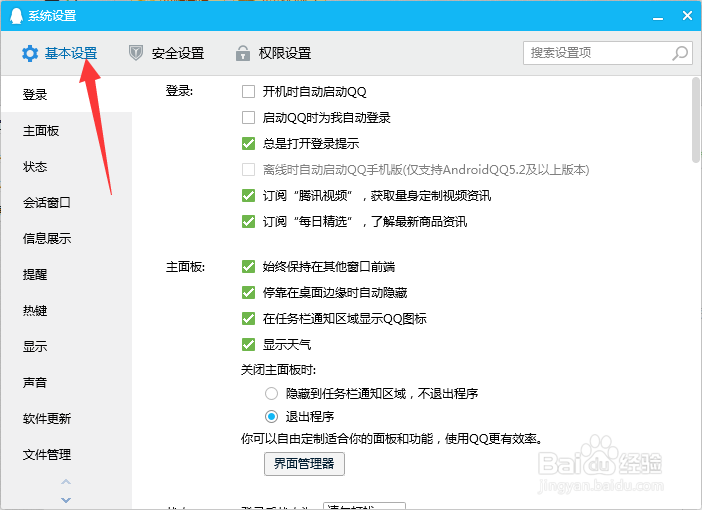This screenshot has height=510, width=702.
Task: Open 信息展示 sidebar section
Action: click(66, 239)
